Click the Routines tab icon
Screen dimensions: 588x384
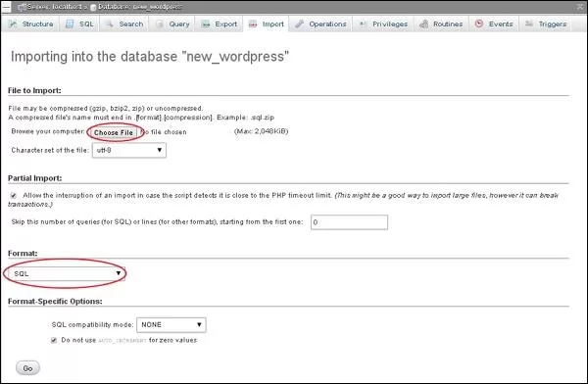423,24
